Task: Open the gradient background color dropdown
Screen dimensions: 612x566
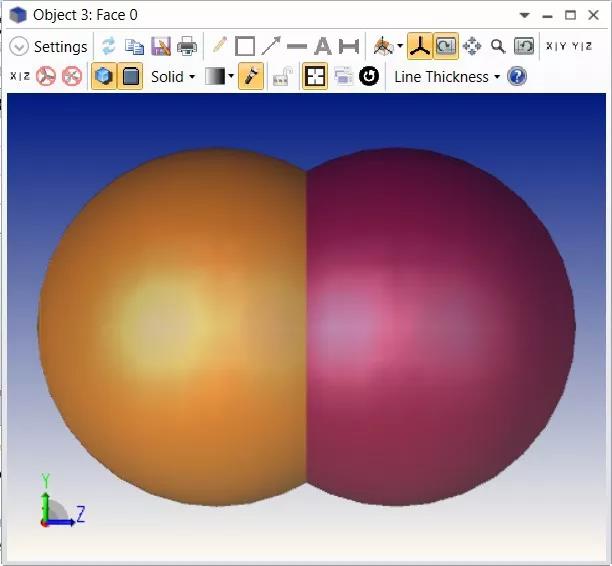Action: coord(219,77)
